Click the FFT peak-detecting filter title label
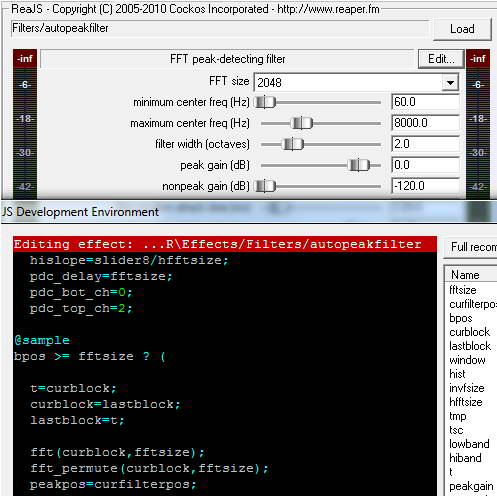The height and width of the screenshot is (498, 497). pyautogui.click(x=228, y=59)
